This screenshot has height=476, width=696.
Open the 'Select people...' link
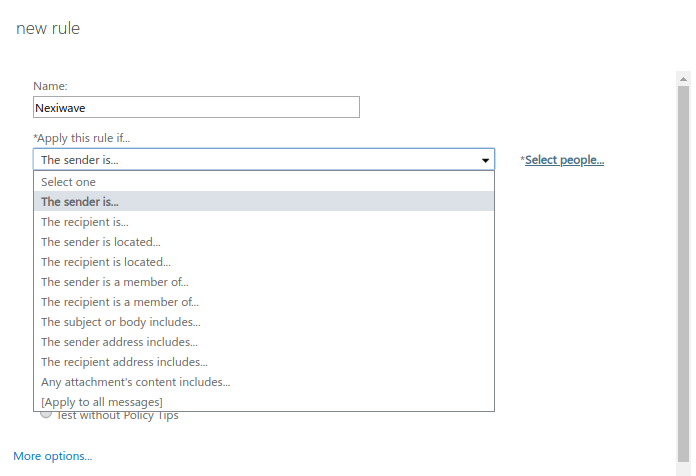pyautogui.click(x=564, y=160)
